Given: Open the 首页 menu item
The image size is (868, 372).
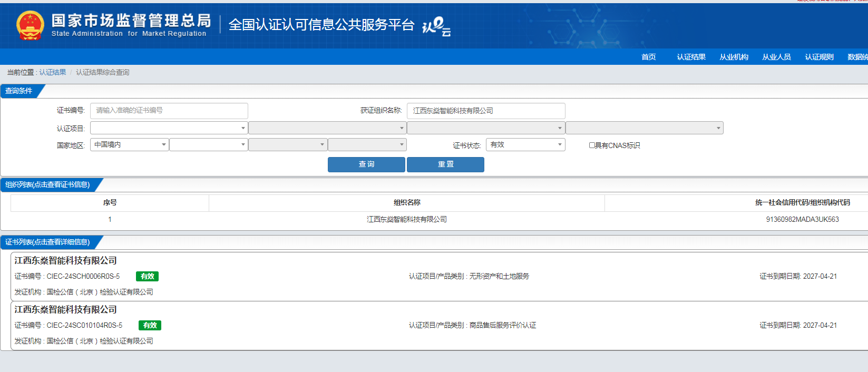Looking at the screenshot, I should pos(649,57).
